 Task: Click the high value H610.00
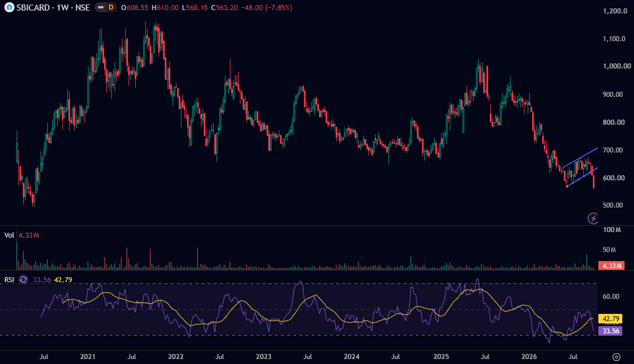165,8
